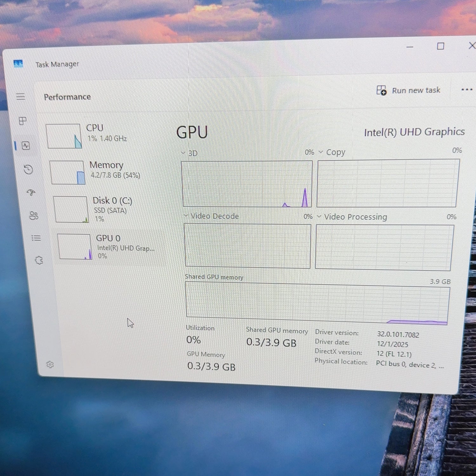Screen dimensions: 476x476
Task: Click the Video Processing usage graph
Action: tap(384, 248)
